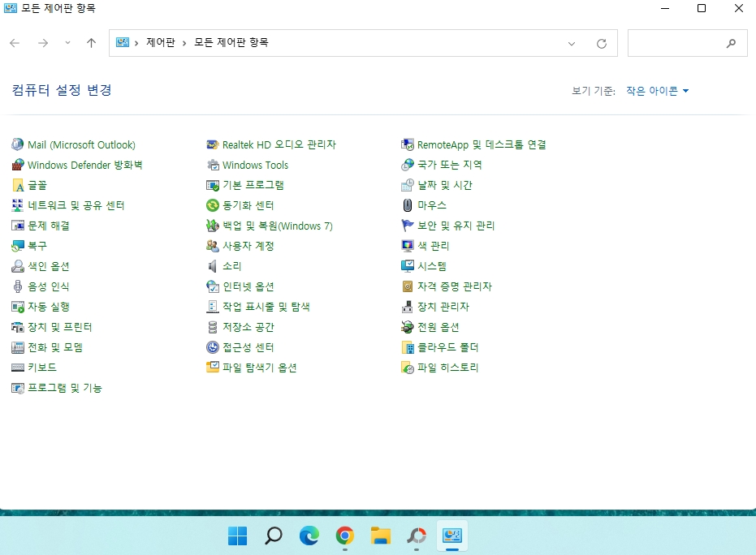
Task: Expand the 보기 기준 작은 아이콘 dropdown
Action: (657, 91)
